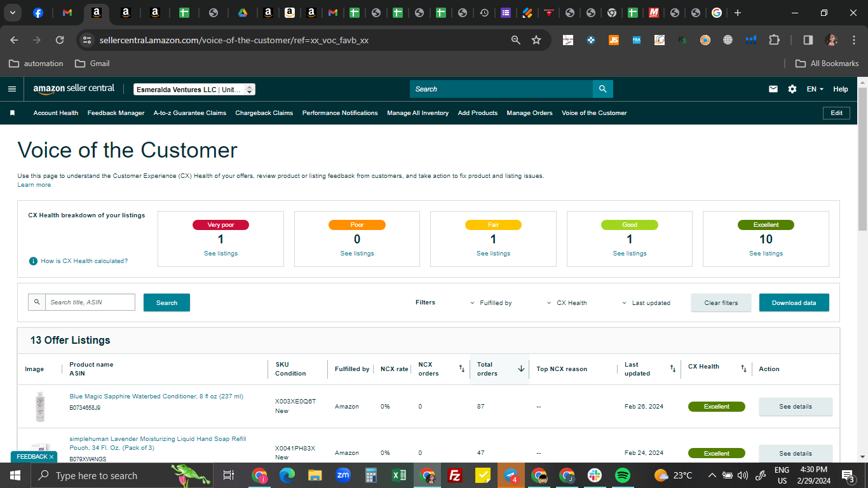Sort listings by the CX Health column
868x488 pixels.
click(743, 369)
